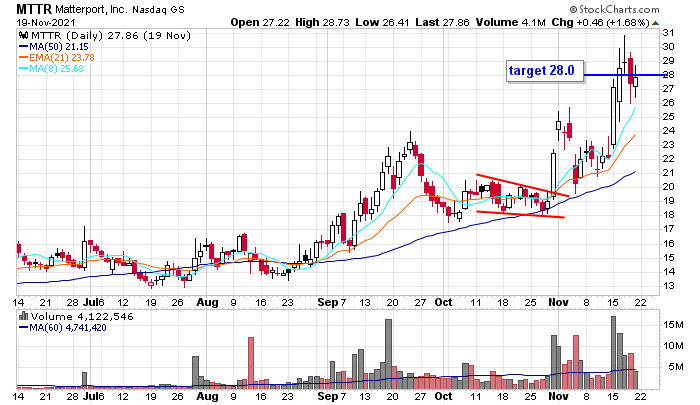Click the Matterport, Inc. company name
Image resolution: width=700 pixels, height=405 pixels.
click(91, 9)
